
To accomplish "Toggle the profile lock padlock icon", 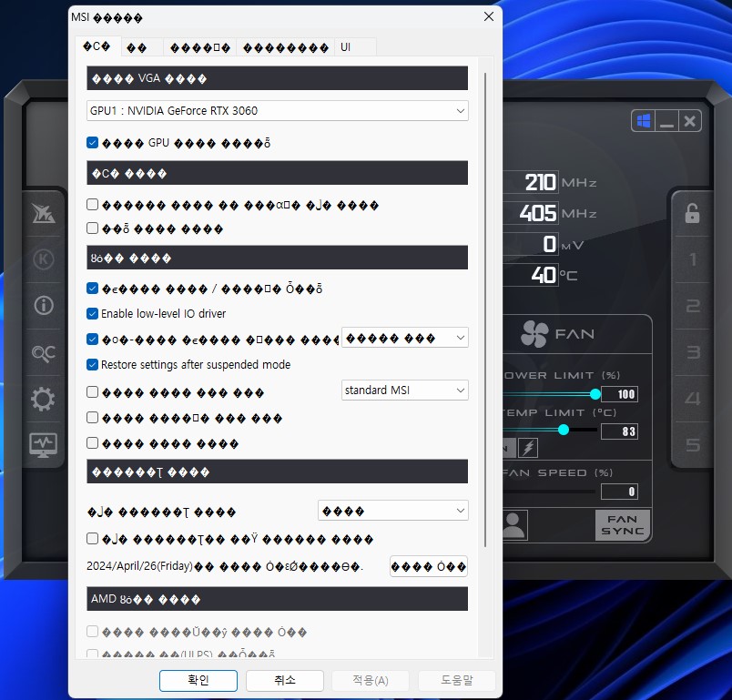I will [x=692, y=214].
